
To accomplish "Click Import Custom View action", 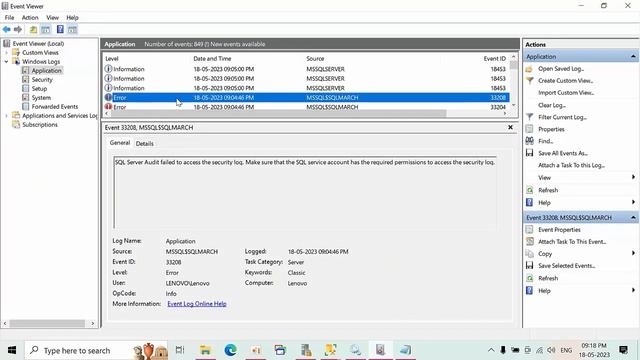I will tap(566, 93).
